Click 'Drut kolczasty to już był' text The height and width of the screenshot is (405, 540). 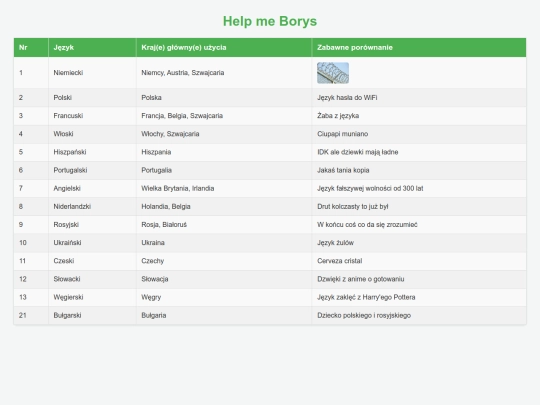pos(353,206)
